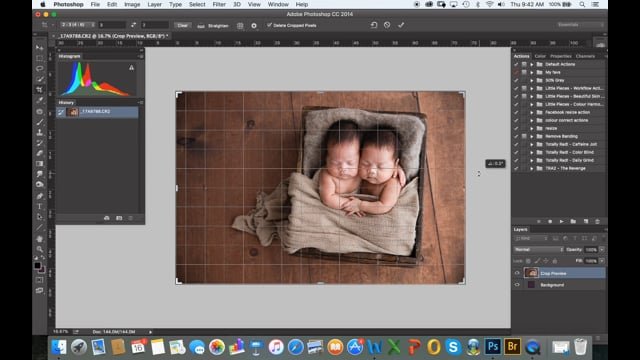Switch to the Properties tab
Image resolution: width=640 pixels, height=360 pixels.
[x=560, y=56]
